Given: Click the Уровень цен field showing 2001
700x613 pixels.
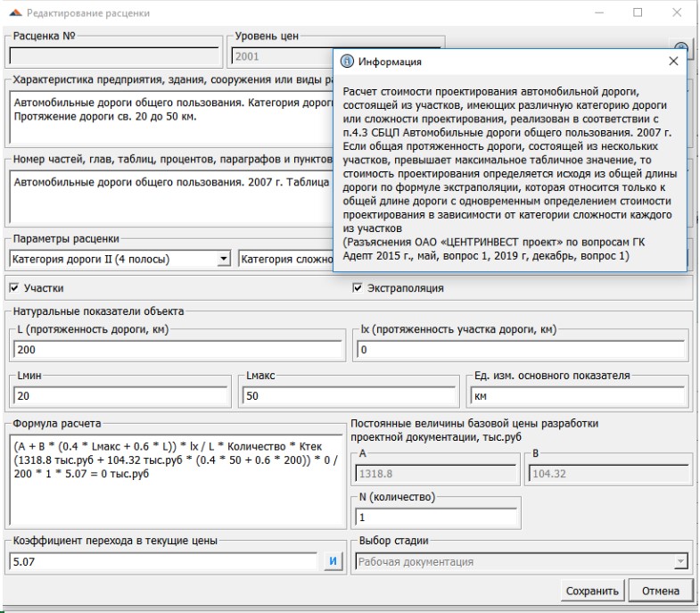Looking at the screenshot, I should 282,56.
